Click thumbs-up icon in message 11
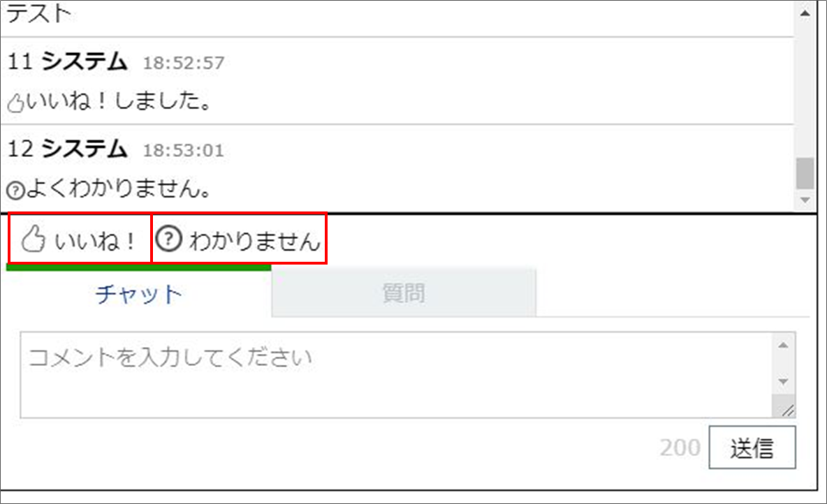The width and height of the screenshot is (827, 504). (x=16, y=103)
